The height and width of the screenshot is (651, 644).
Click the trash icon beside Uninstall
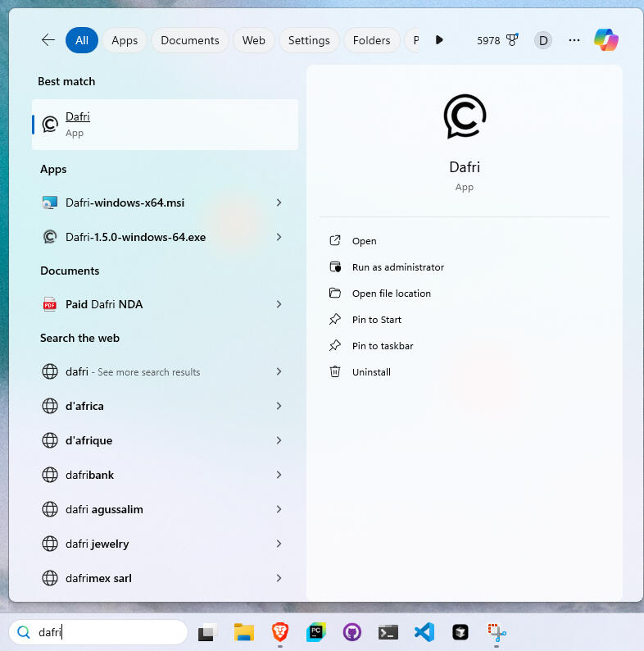coord(335,371)
